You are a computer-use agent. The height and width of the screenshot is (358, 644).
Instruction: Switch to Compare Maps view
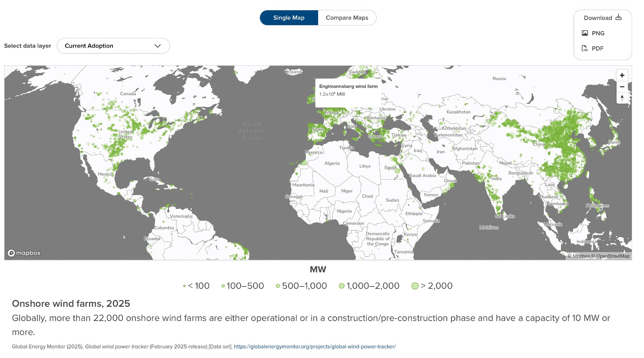tap(347, 18)
